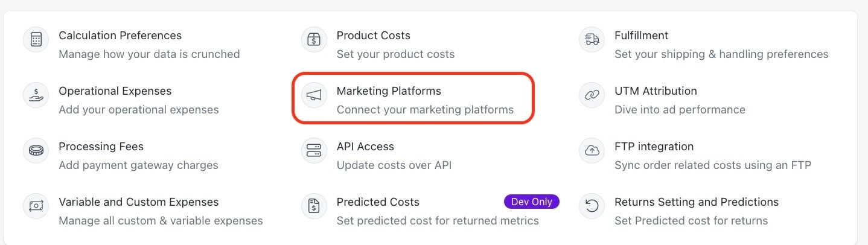Open the Calculation Preferences settings

[120, 36]
